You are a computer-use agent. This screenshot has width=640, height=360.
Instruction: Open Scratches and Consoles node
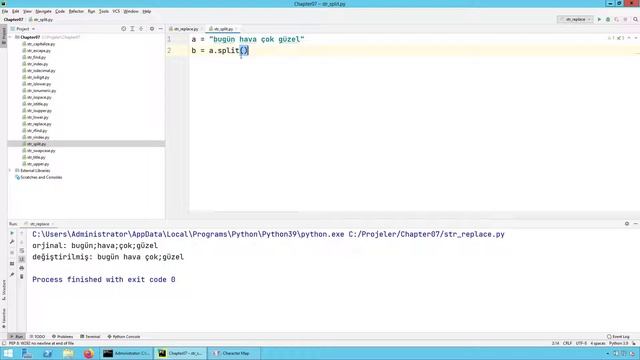tap(39, 178)
